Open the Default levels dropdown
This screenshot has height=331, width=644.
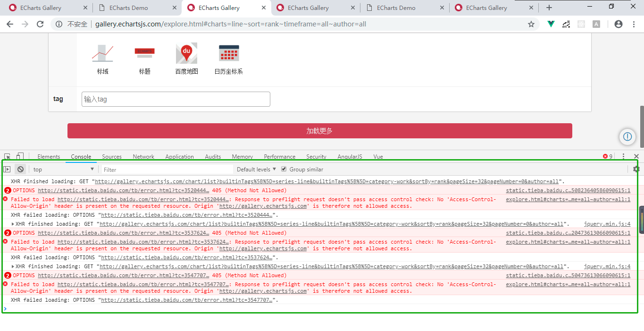pos(256,169)
